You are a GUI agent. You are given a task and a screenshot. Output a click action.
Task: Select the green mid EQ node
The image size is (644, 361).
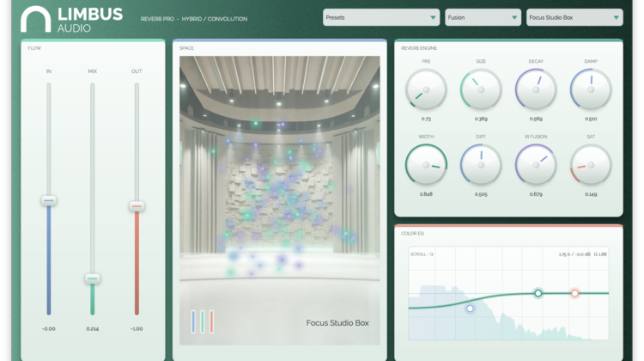click(x=538, y=293)
